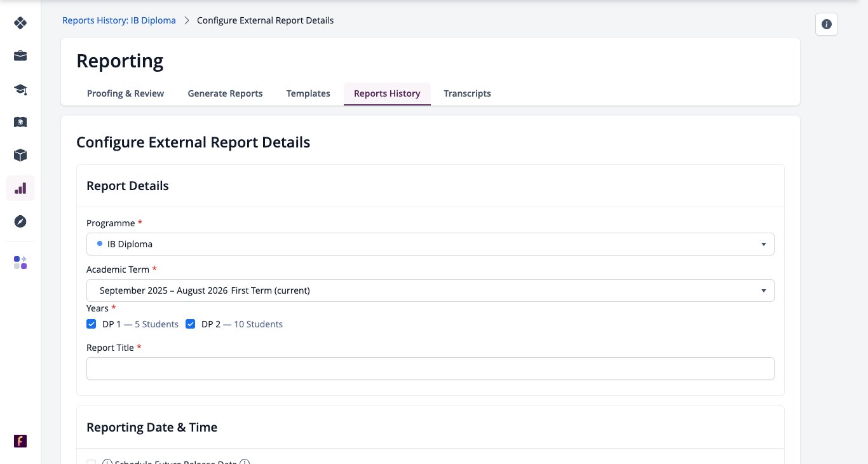This screenshot has width=868, height=464.
Task: Click the diamond logo icon at top
Action: click(20, 23)
